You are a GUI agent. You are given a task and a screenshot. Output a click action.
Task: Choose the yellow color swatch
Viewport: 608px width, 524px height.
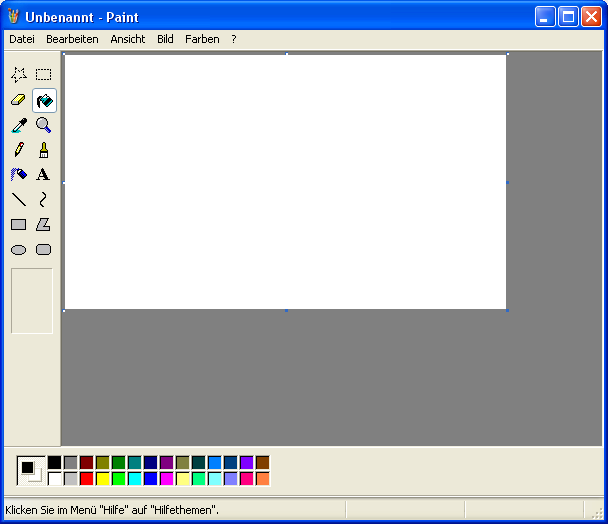pyautogui.click(x=103, y=479)
